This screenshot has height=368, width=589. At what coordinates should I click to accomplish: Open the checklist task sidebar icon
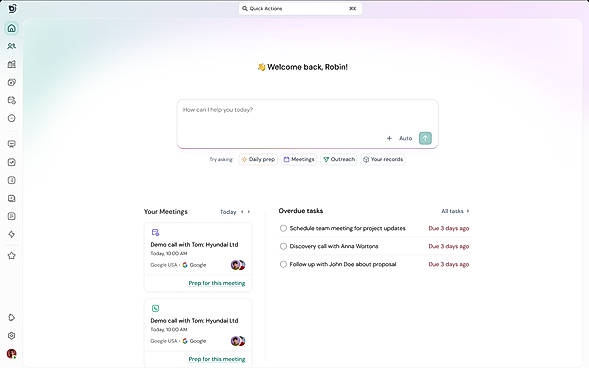pos(12,162)
